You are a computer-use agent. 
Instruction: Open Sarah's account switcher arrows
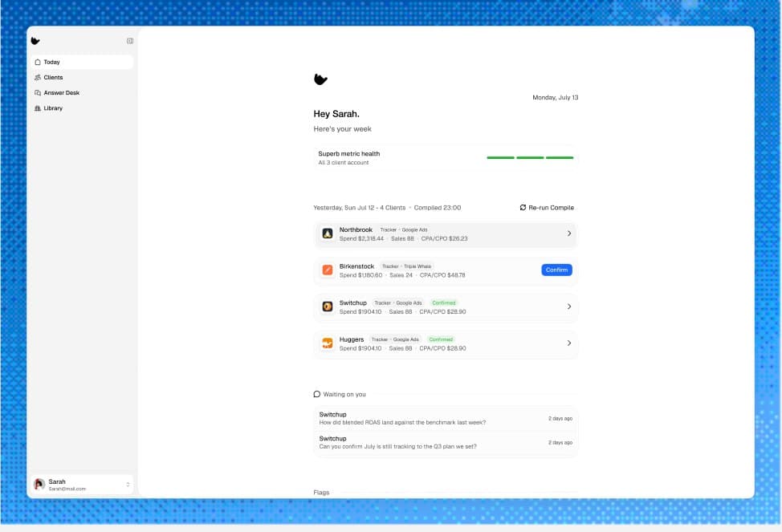click(128, 484)
